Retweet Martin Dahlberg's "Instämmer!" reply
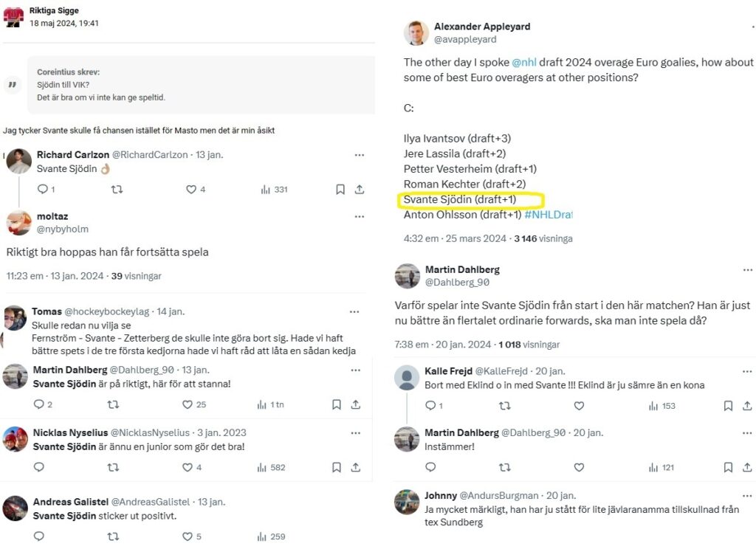 click(505, 467)
